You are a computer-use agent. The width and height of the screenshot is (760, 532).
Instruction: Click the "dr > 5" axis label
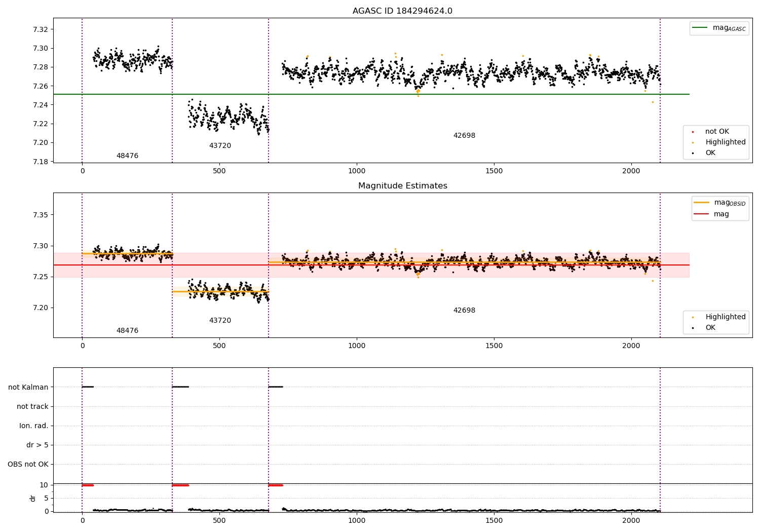coord(37,445)
